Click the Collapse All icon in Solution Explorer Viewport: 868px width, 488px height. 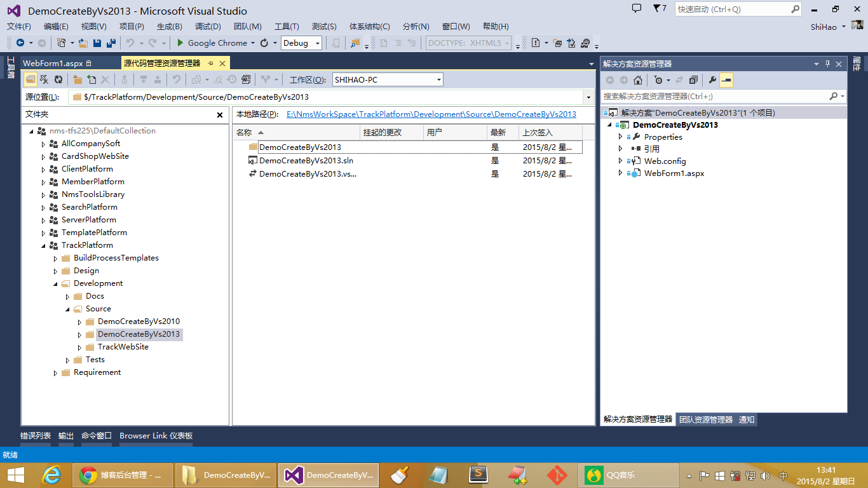693,80
